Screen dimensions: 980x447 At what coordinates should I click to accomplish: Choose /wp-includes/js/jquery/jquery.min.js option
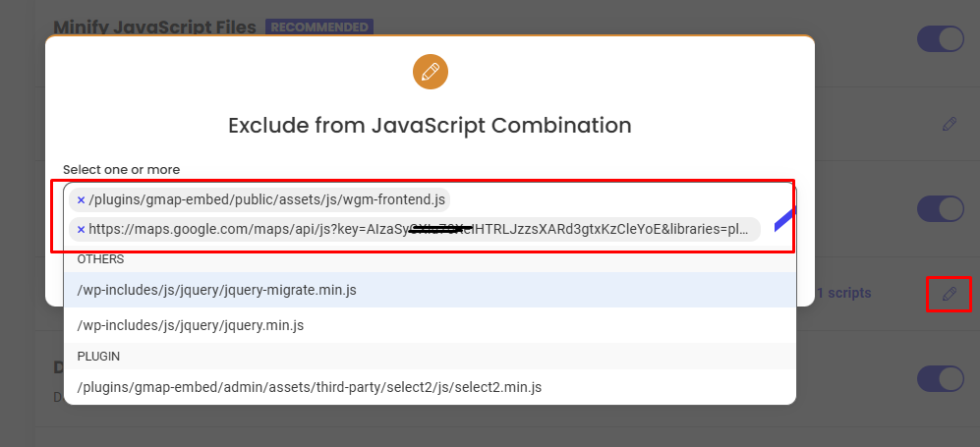tap(191, 324)
